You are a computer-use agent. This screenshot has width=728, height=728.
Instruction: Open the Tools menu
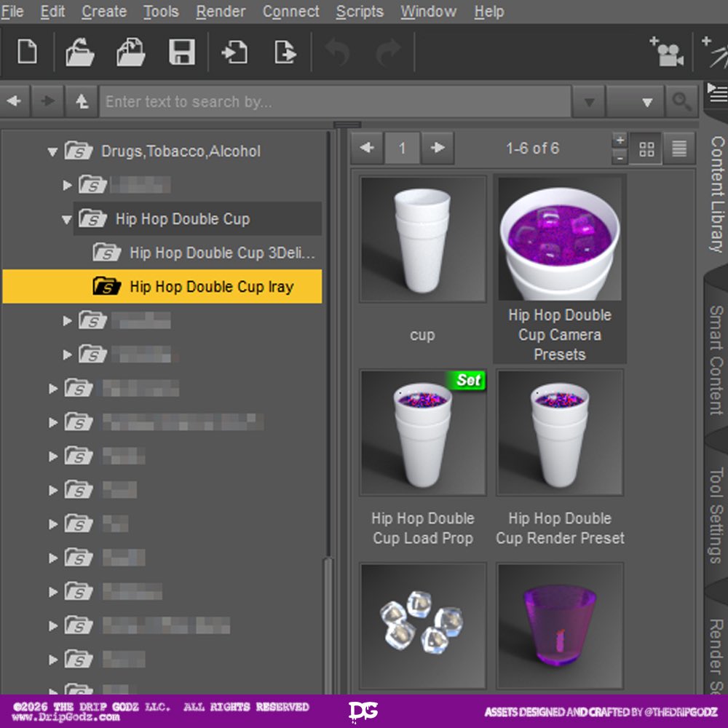point(161,11)
